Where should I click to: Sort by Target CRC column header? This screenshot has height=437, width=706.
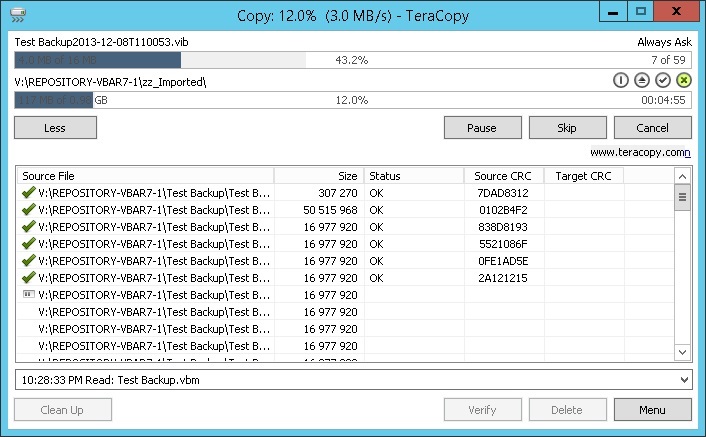coord(584,176)
